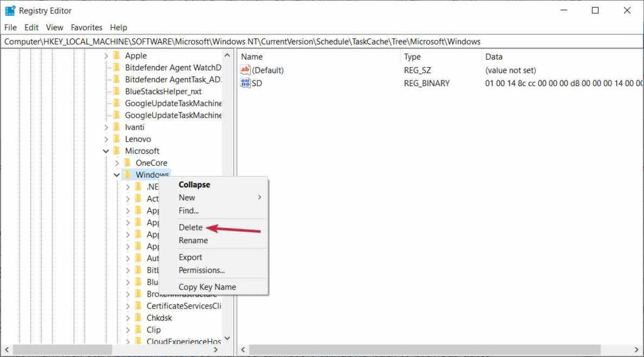Click the OneCore key folder icon
644x357 pixels.
coord(127,163)
